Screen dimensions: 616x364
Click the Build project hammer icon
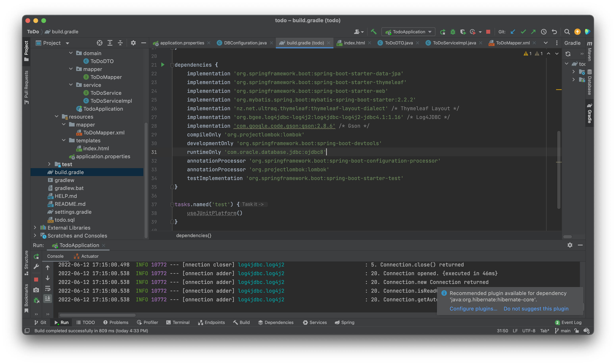[373, 32]
